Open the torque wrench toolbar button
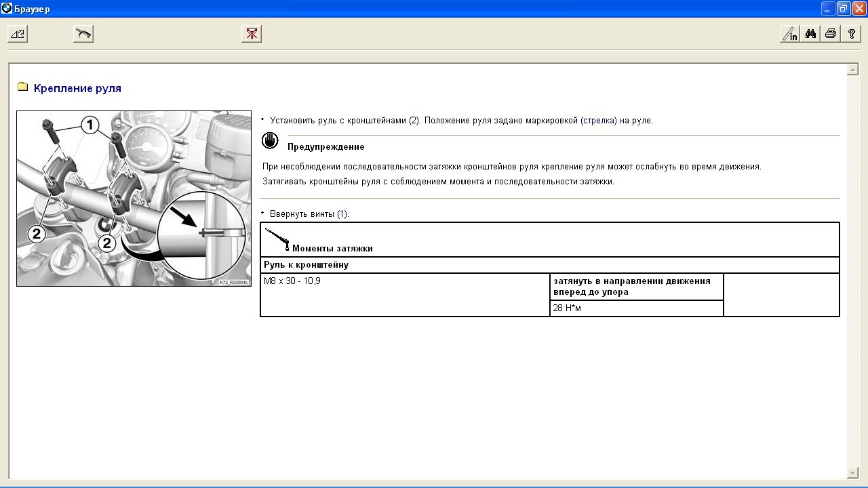The image size is (868, 488). 83,34
